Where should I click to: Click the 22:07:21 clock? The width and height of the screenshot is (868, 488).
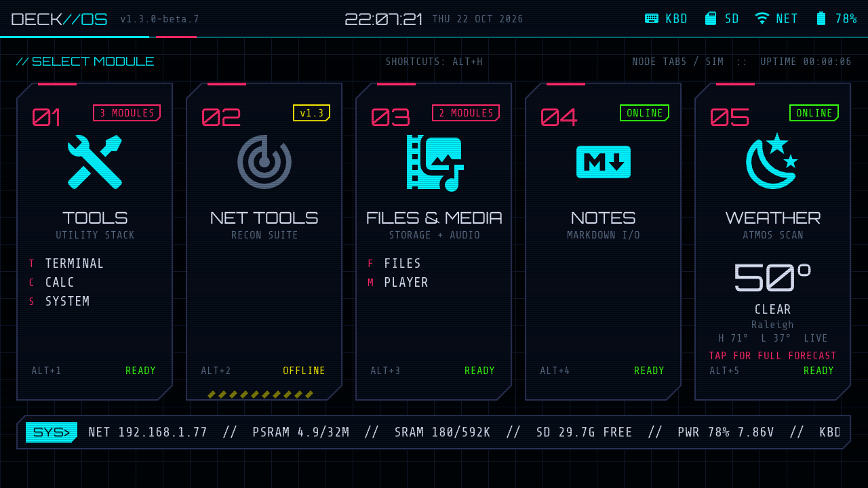(384, 19)
